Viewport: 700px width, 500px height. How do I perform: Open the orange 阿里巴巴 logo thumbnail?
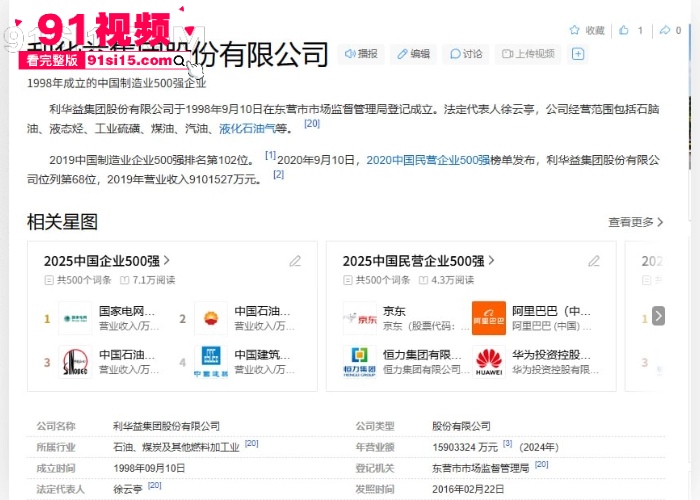pyautogui.click(x=489, y=318)
